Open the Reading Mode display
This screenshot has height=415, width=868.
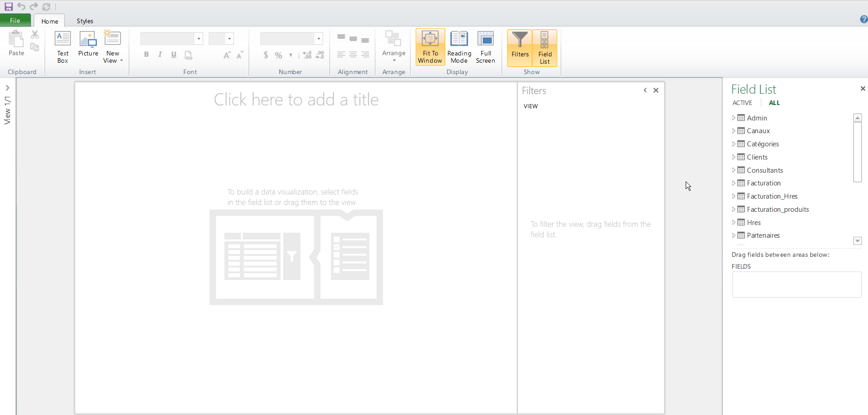click(x=459, y=47)
